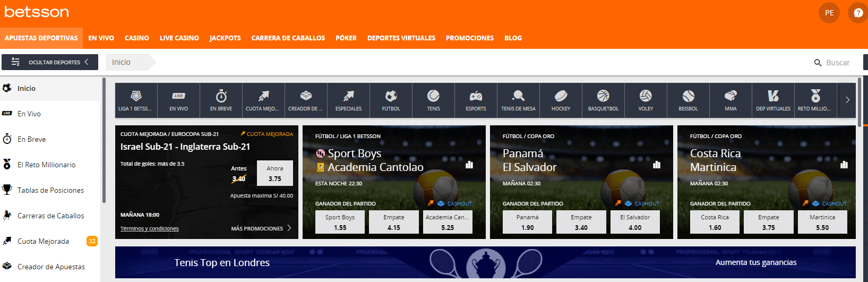Open Términos y condiciones link
868x282 pixels.
point(150,228)
